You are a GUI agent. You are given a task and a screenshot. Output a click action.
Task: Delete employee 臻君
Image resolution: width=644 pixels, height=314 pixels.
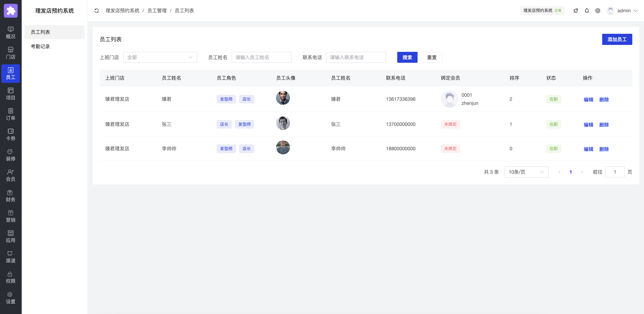tap(604, 99)
